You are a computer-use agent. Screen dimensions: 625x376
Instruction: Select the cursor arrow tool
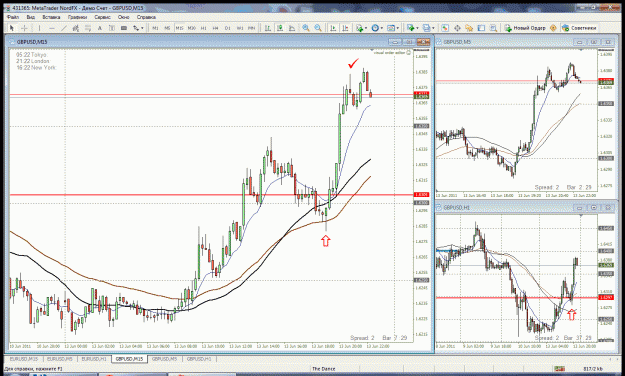point(12,28)
